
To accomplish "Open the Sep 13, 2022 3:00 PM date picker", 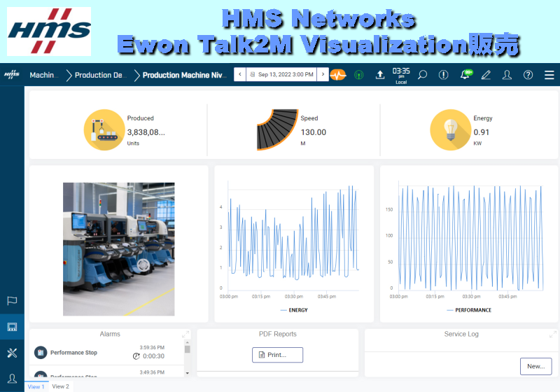I will coord(281,74).
